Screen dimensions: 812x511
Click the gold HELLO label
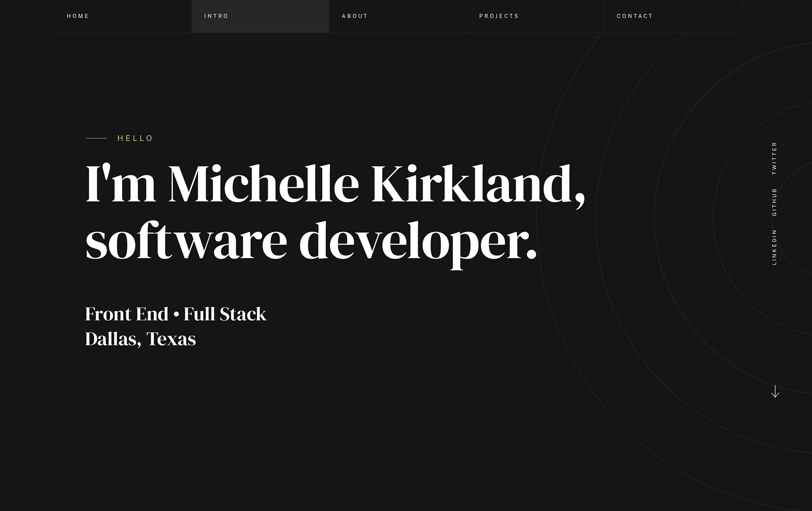[135, 138]
